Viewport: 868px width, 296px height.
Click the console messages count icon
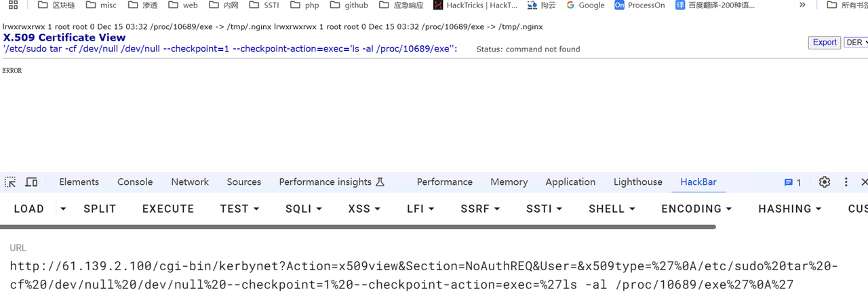pyautogui.click(x=793, y=182)
